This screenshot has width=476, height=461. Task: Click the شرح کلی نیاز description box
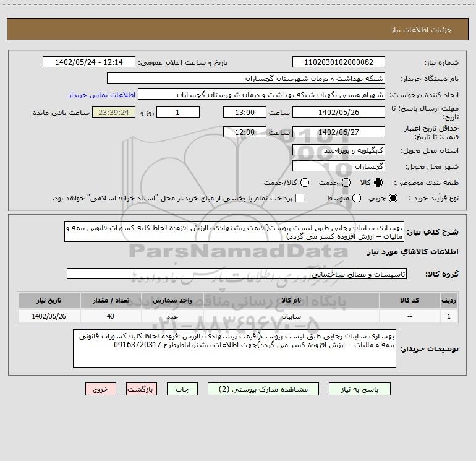pyautogui.click(x=234, y=231)
